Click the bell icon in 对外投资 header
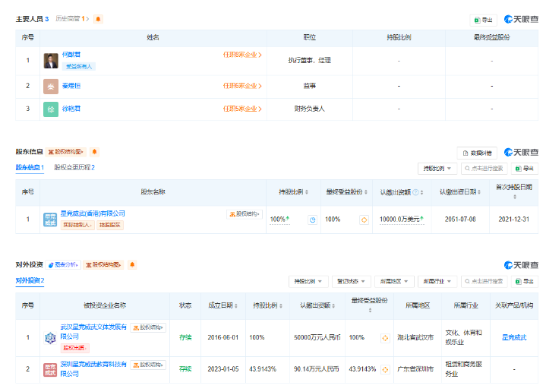This screenshot has height=392, width=546. [132, 265]
